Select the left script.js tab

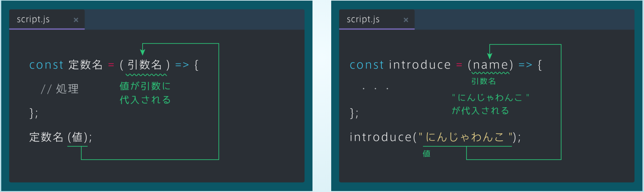(34, 19)
